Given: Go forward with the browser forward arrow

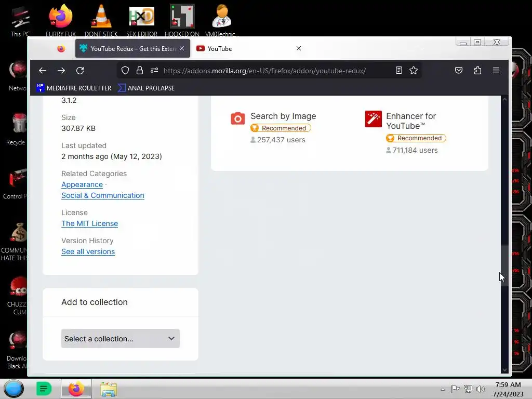Looking at the screenshot, I should pos(61,71).
